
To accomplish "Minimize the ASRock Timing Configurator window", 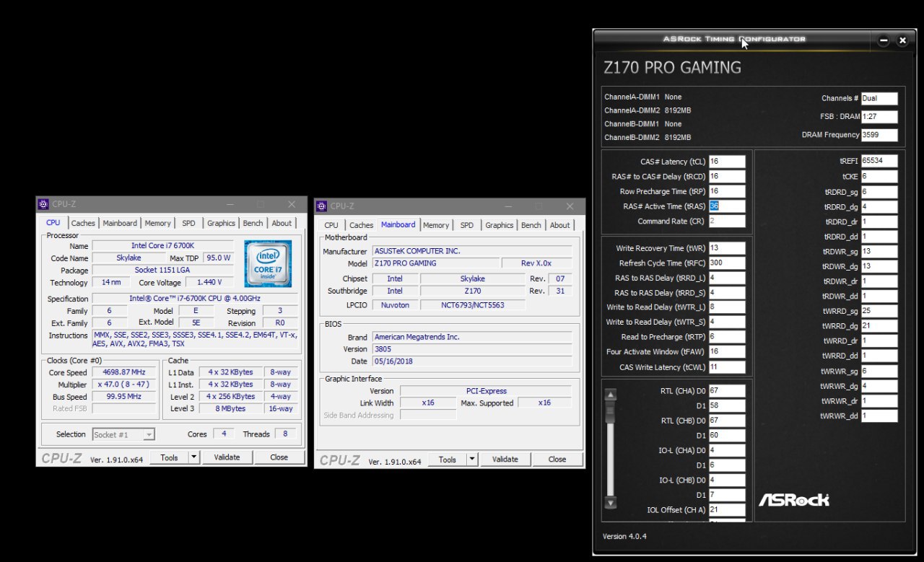I will pos(884,41).
